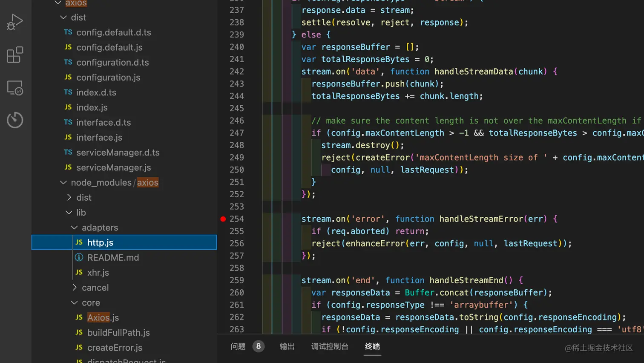The width and height of the screenshot is (644, 363).
Task: Collapse the adapters folder
Action: click(74, 228)
